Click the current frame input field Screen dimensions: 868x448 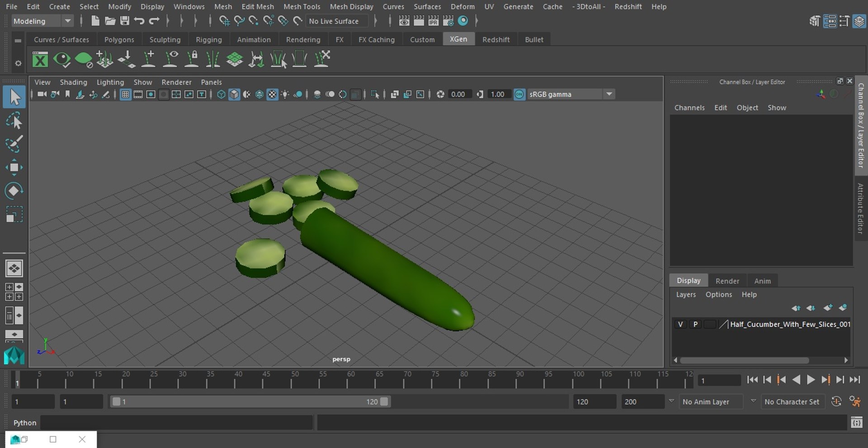tap(719, 380)
